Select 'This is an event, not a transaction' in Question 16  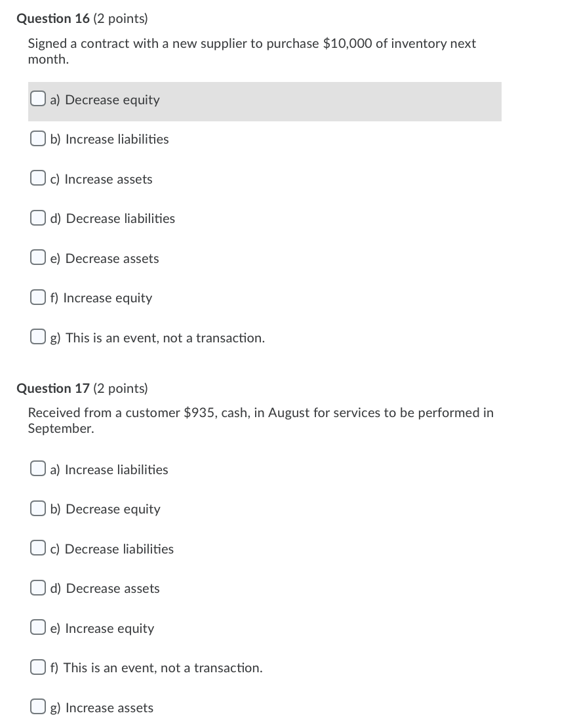point(37,336)
